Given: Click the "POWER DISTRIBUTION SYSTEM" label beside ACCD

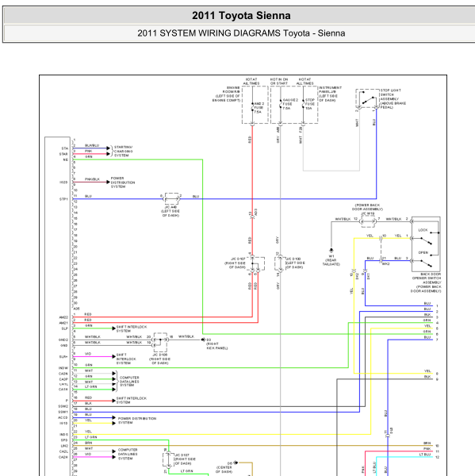Looking at the screenshot, I should (x=137, y=420).
